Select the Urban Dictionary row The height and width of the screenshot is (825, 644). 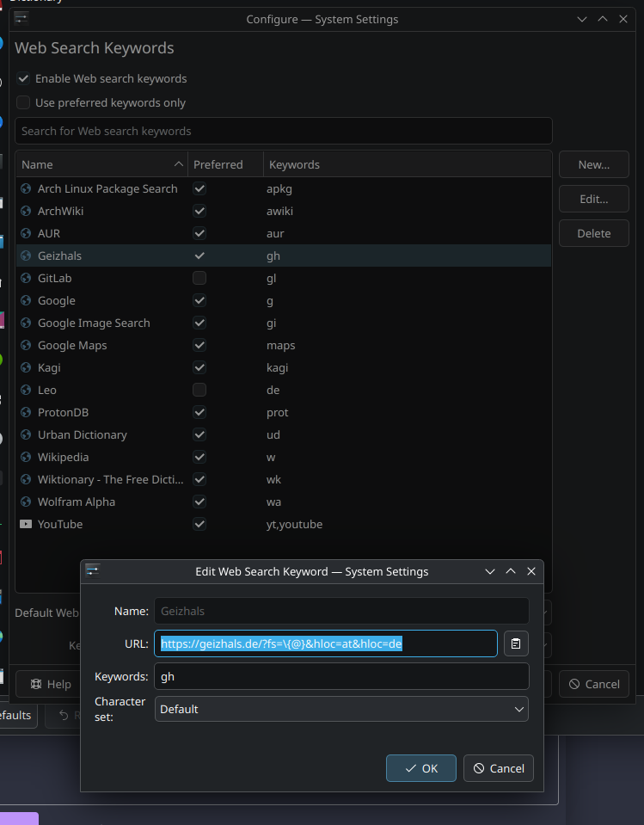coord(83,434)
